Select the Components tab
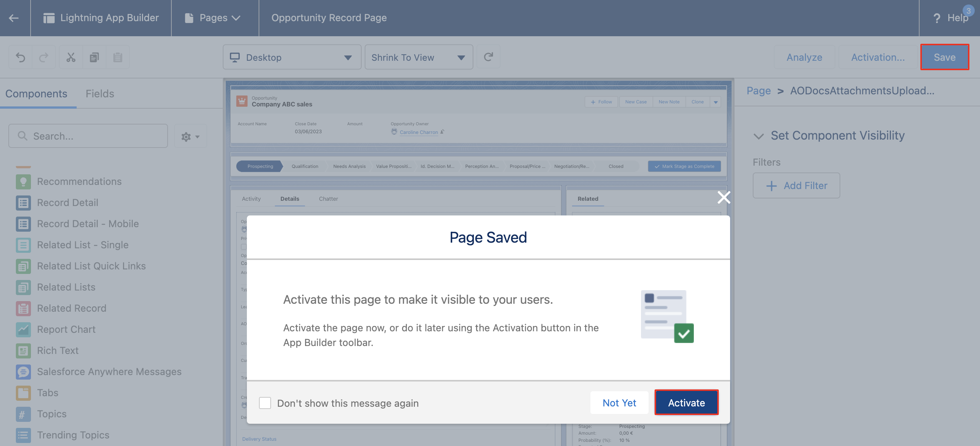Screen dimensions: 980x446 [36, 94]
